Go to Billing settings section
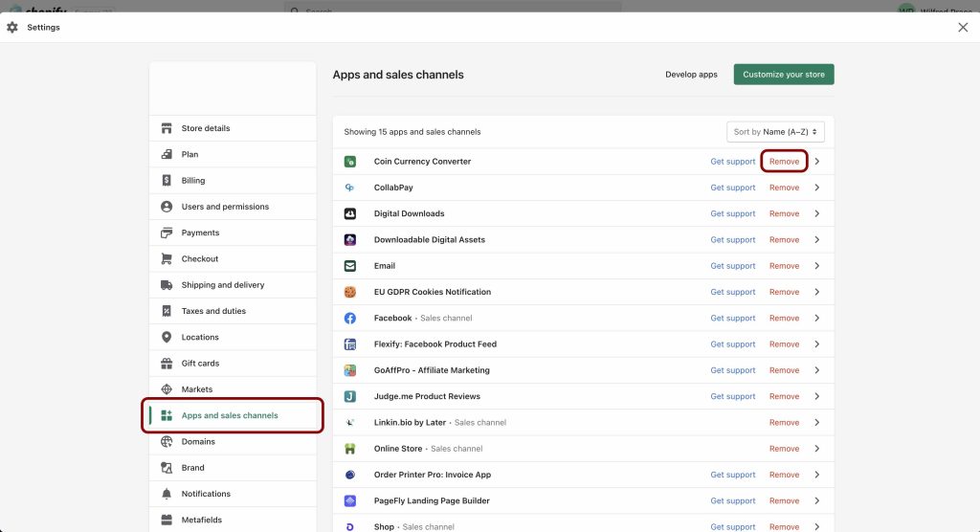This screenshot has height=532, width=980. tap(233, 181)
